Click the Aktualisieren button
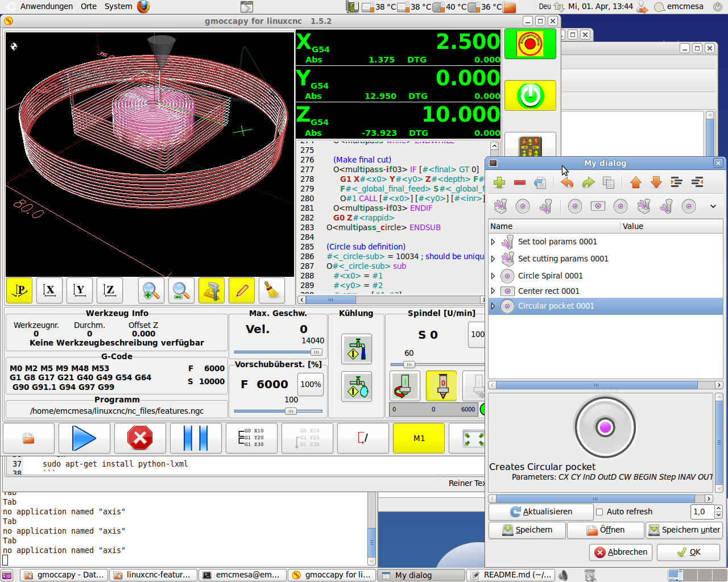 (540, 512)
